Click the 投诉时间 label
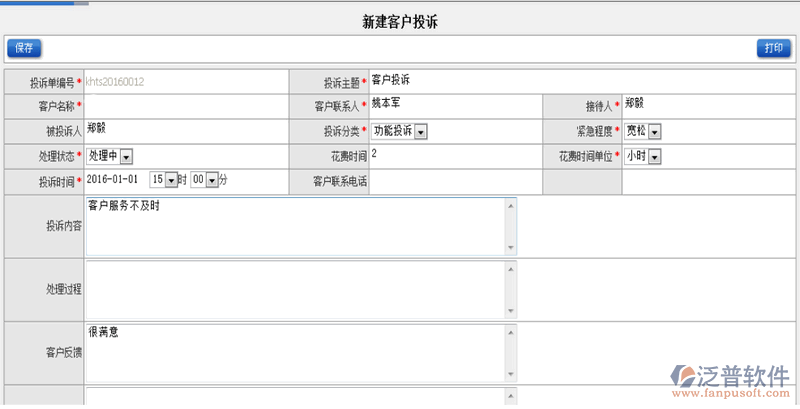 [x=57, y=182]
